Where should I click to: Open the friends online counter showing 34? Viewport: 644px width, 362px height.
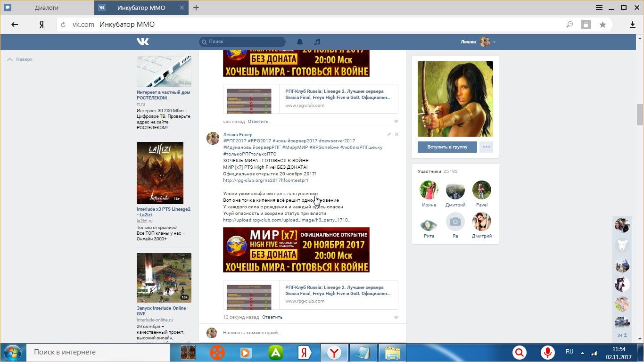(x=622, y=336)
